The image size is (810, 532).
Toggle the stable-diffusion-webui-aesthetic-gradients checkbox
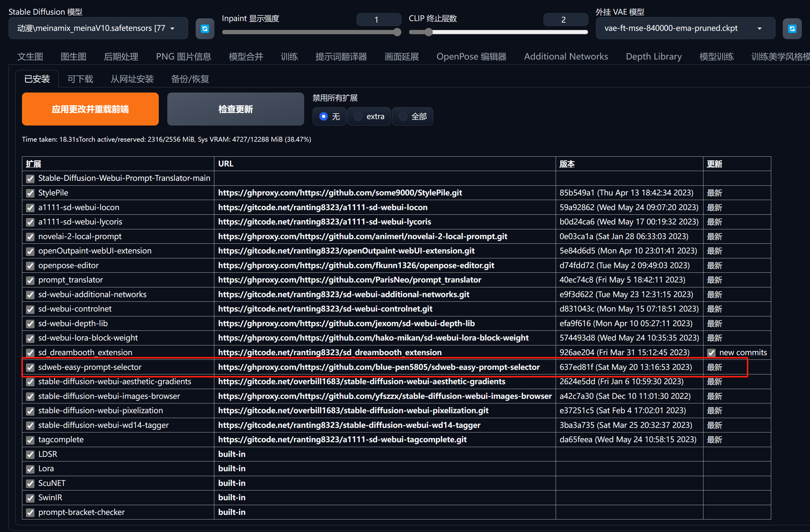point(30,382)
